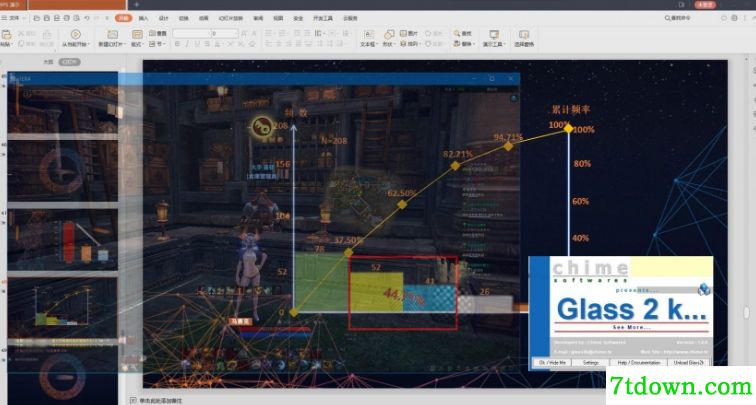756x405 pixels.
Task: Click the 82.21% data label on chart
Action: pos(458,154)
